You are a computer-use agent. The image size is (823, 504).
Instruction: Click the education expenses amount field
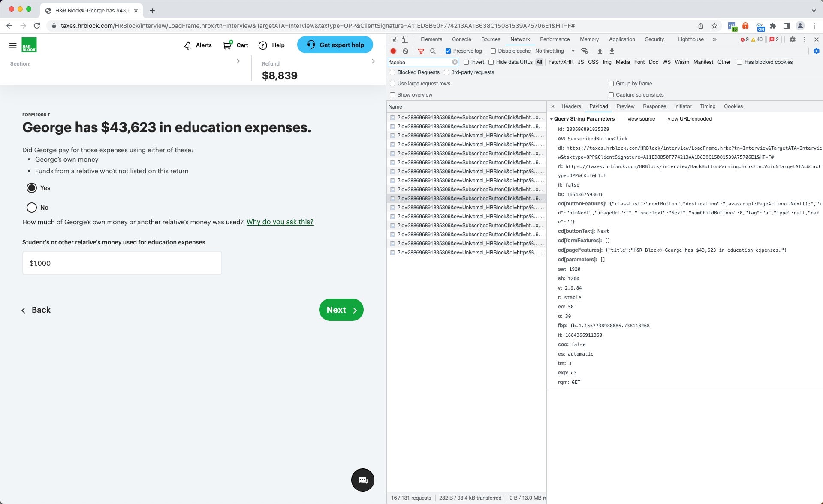(122, 263)
